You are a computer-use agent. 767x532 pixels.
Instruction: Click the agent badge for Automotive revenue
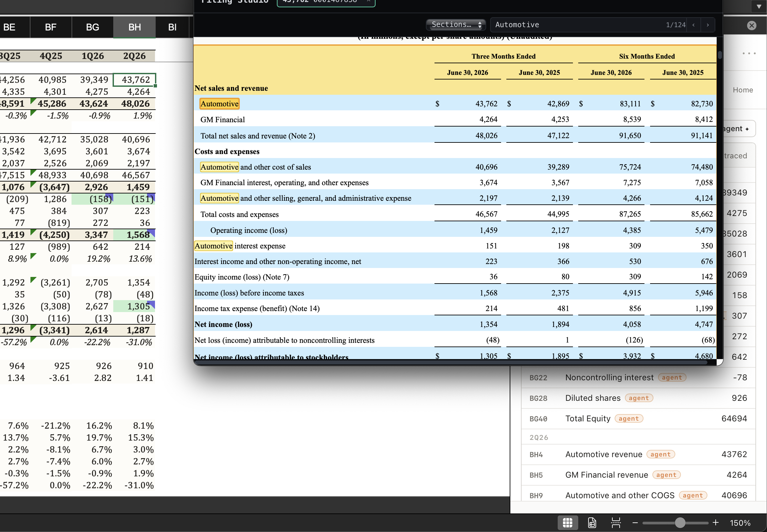pyautogui.click(x=660, y=454)
